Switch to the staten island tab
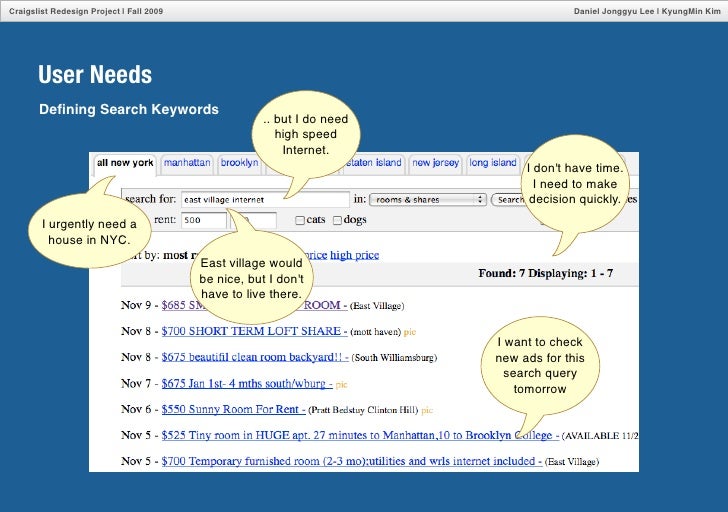Viewport: 728px width, 512px height. [373, 163]
